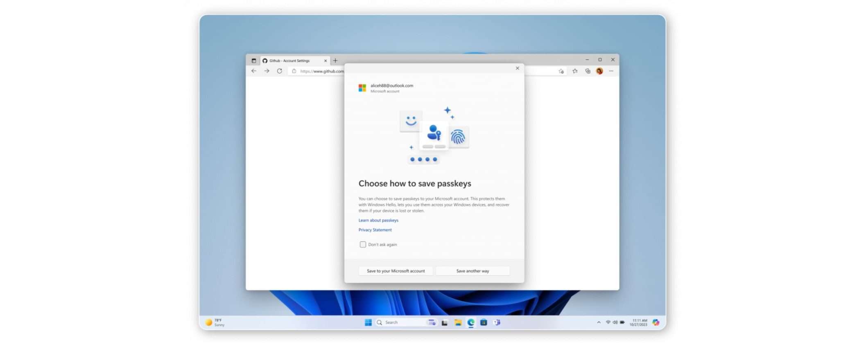Open the Edge profile avatar
Viewport: 868px width, 347px height.
(599, 71)
